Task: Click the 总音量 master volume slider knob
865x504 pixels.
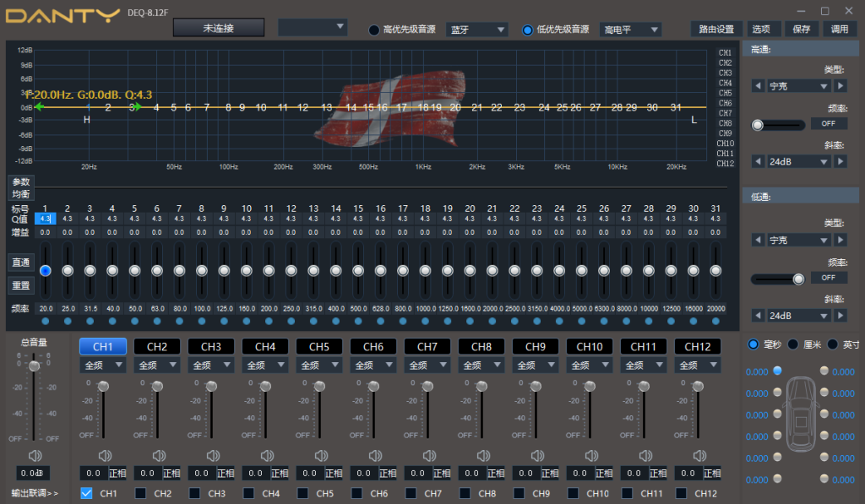Action: [x=34, y=366]
